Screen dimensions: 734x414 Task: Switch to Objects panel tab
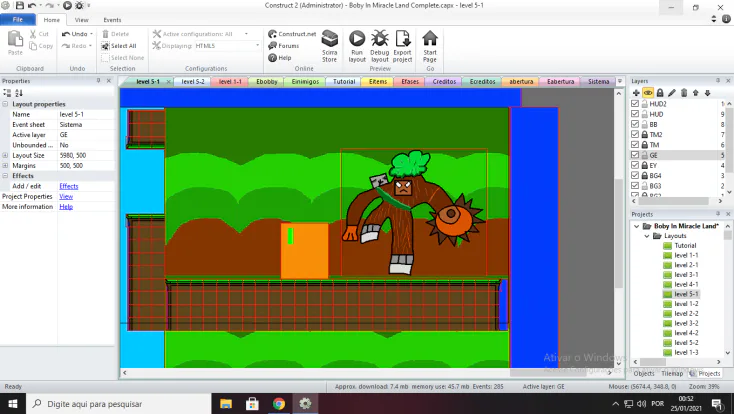point(644,373)
